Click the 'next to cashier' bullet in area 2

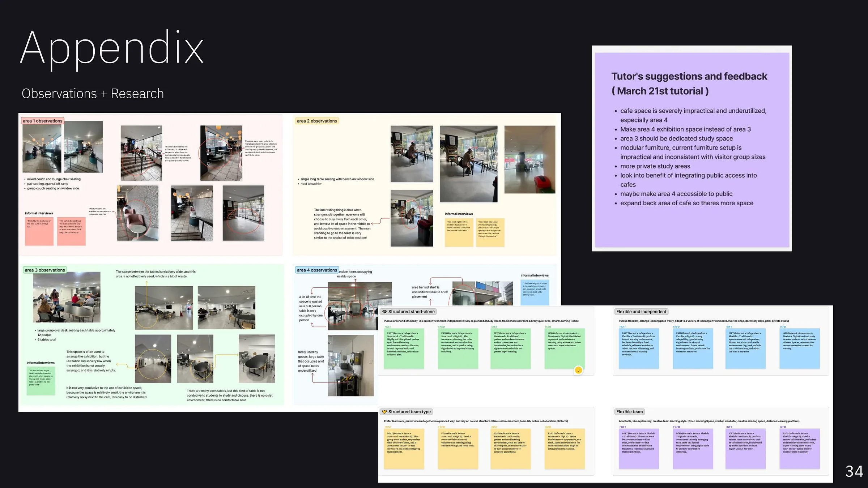311,184
